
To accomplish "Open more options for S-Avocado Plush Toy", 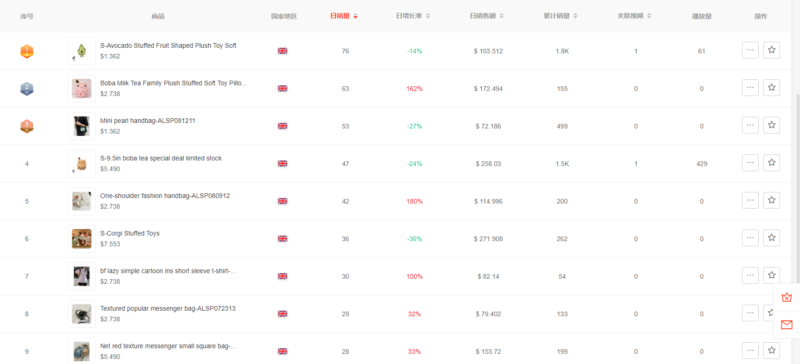I will [750, 50].
